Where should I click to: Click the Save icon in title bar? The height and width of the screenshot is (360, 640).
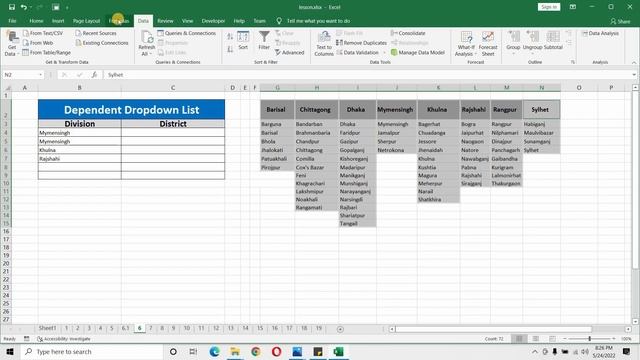[11, 7]
